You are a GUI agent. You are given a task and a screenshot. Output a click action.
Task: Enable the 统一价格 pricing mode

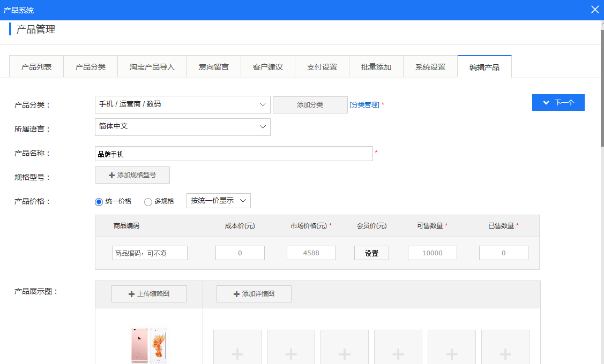tap(98, 201)
